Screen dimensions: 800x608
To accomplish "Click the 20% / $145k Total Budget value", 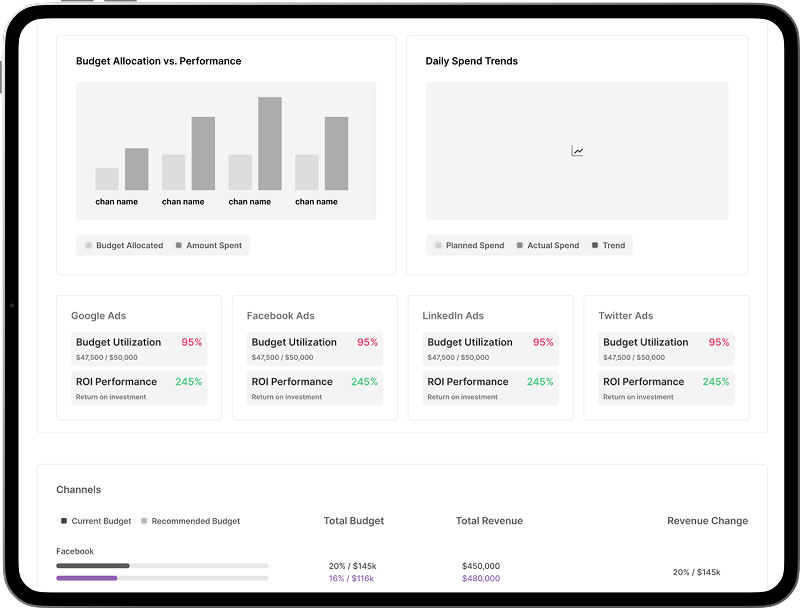I will [x=353, y=566].
